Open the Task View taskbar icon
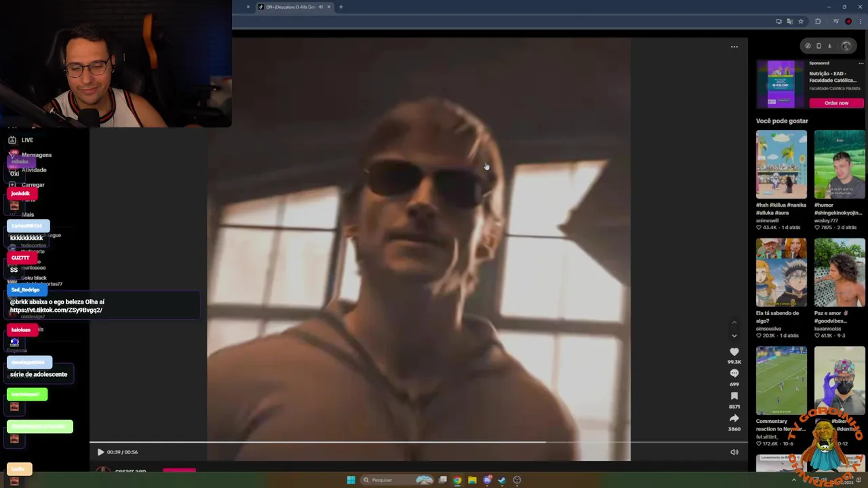The image size is (868, 488). 443,480
